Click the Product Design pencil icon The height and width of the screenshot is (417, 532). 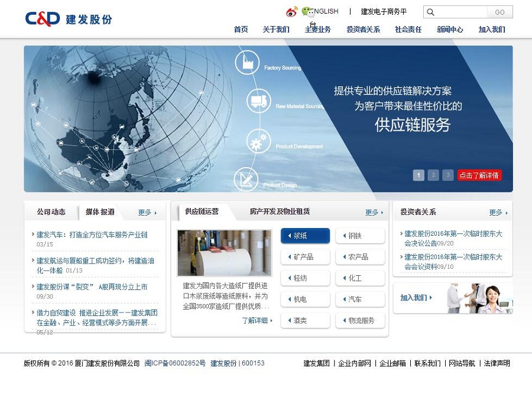pos(246,179)
